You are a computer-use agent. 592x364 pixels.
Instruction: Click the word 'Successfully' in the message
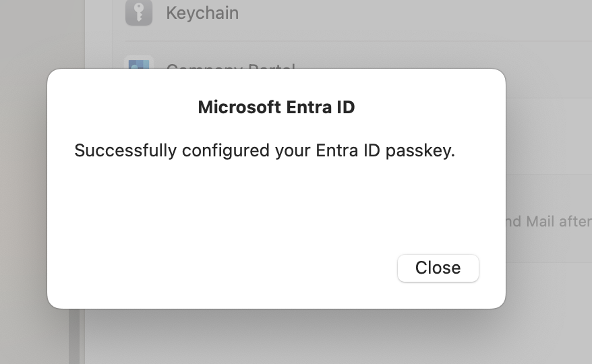(x=125, y=150)
